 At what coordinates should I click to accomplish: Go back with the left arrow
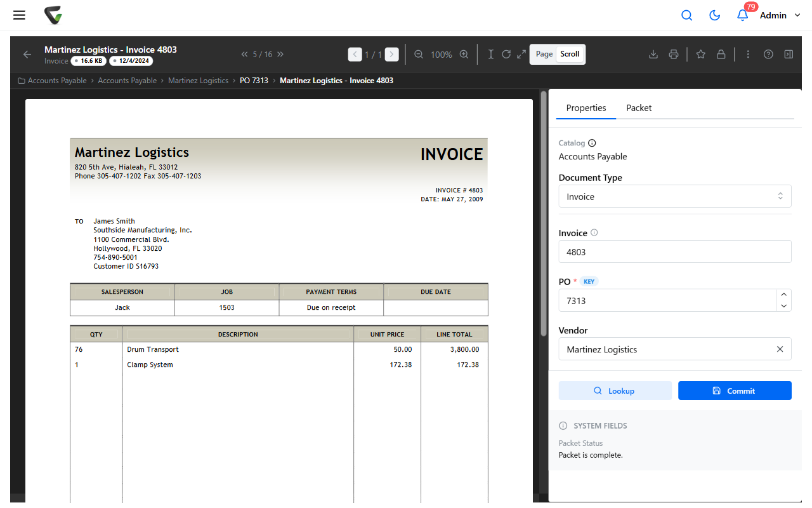pos(27,55)
